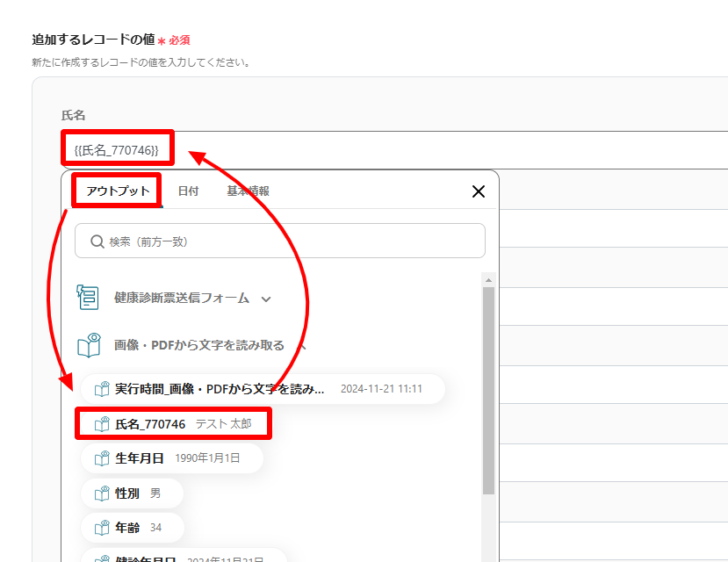Select the 氏名_770746 output item

coord(173,424)
